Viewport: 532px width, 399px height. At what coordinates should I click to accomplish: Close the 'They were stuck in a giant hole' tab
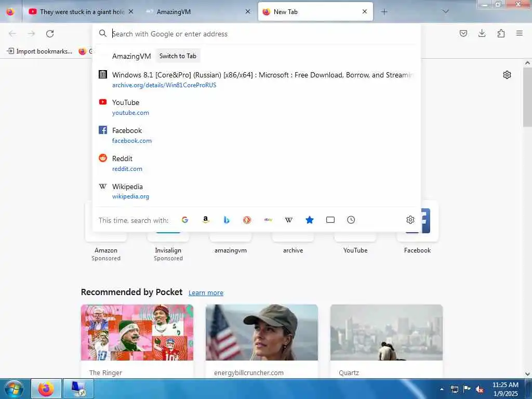pos(131,11)
